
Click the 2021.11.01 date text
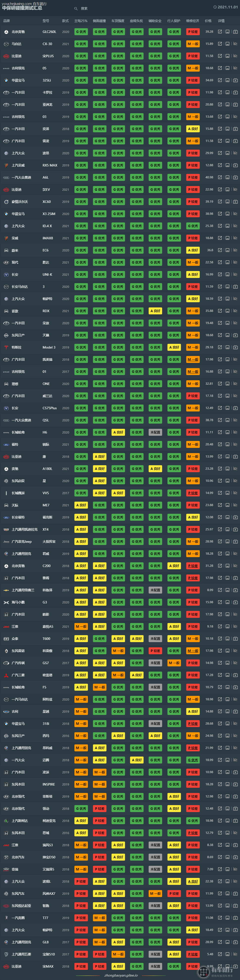[228, 7]
